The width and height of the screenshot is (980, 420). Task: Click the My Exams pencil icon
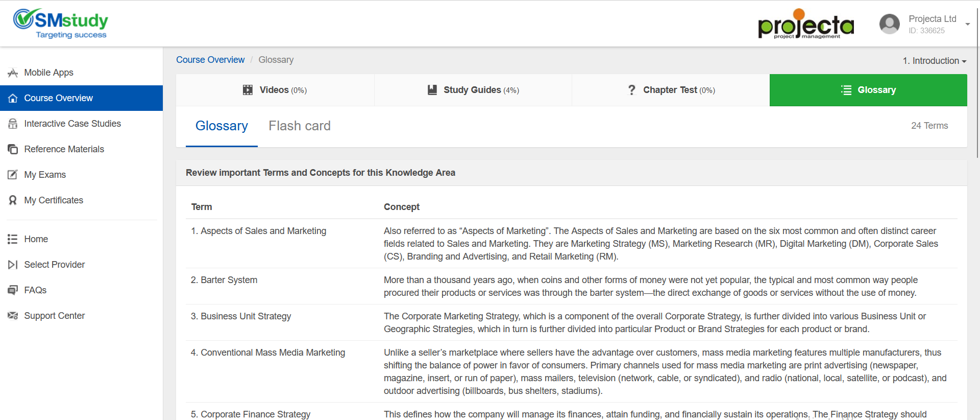click(13, 175)
